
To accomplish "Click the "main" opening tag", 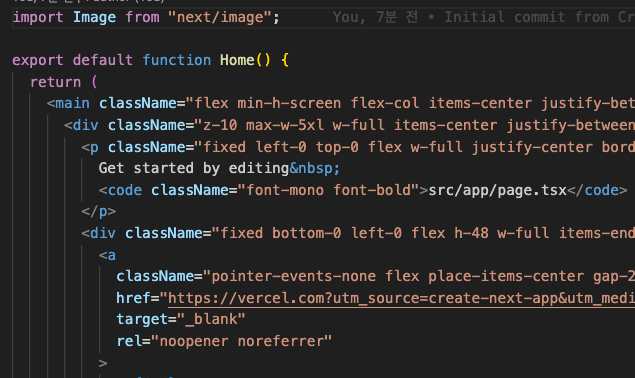I will [x=68, y=103].
